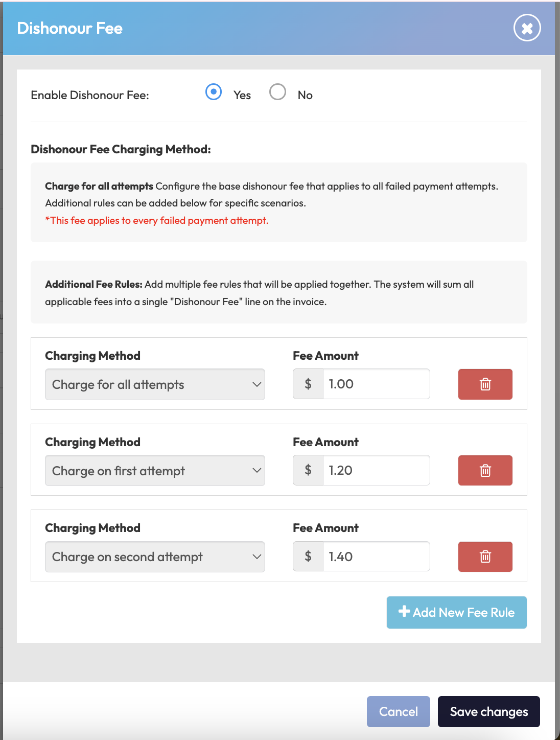The image size is (560, 740).
Task: Click into the 1.40 fee amount field
Action: click(376, 557)
